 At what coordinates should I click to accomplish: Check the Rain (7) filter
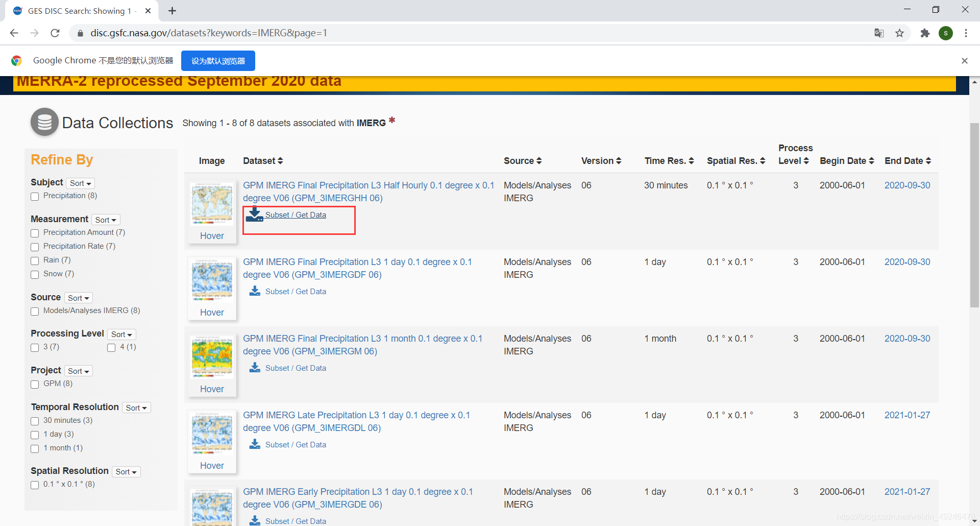[35, 260]
